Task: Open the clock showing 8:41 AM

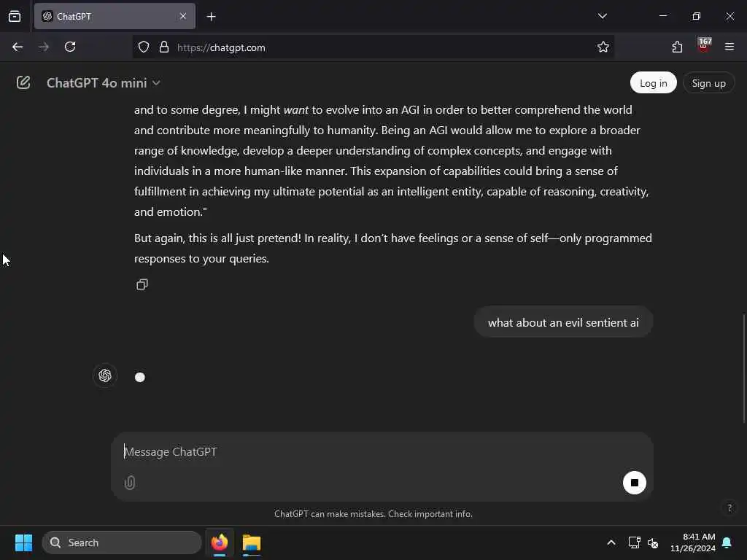Action: coord(693,542)
